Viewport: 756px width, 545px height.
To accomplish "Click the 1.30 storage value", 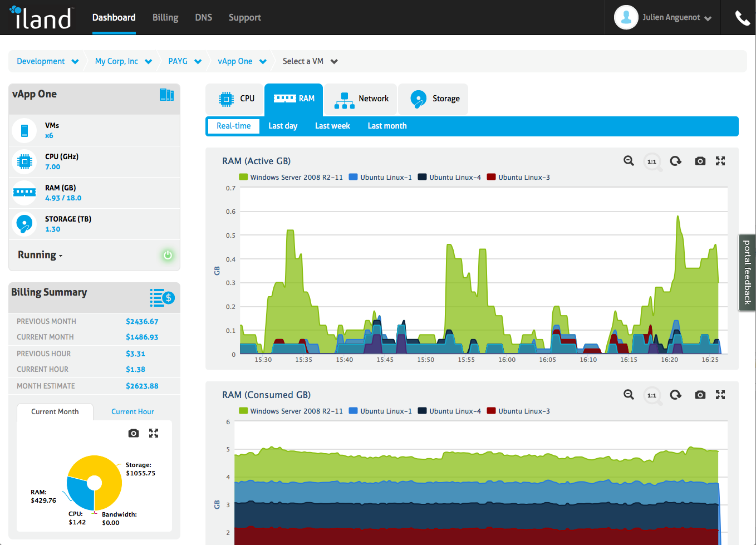I will pos(53,229).
